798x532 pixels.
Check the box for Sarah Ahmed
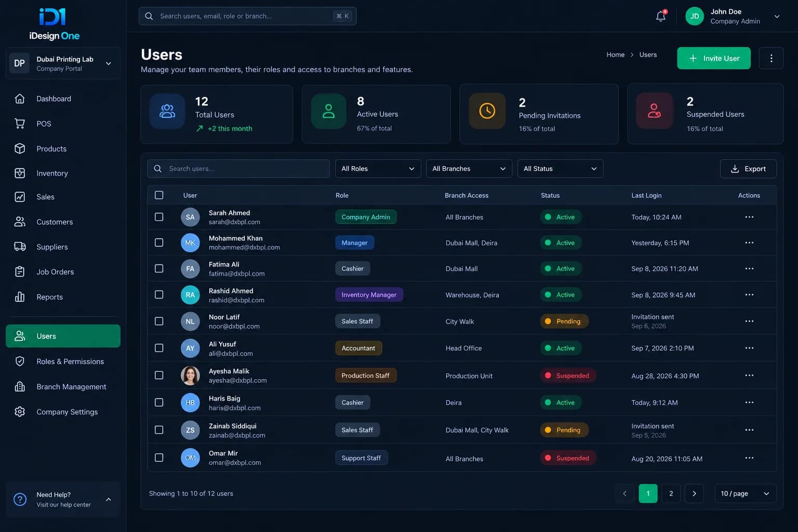159,217
